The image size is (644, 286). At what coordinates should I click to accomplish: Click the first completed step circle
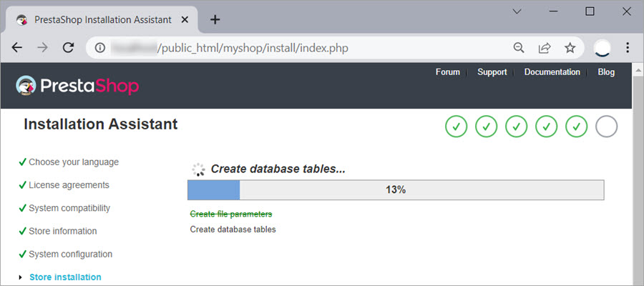(456, 127)
